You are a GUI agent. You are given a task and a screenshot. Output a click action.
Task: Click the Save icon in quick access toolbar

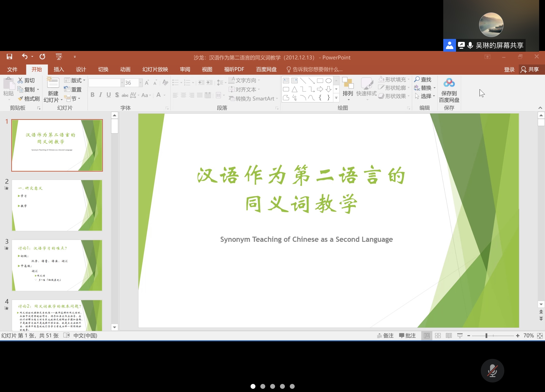9,57
